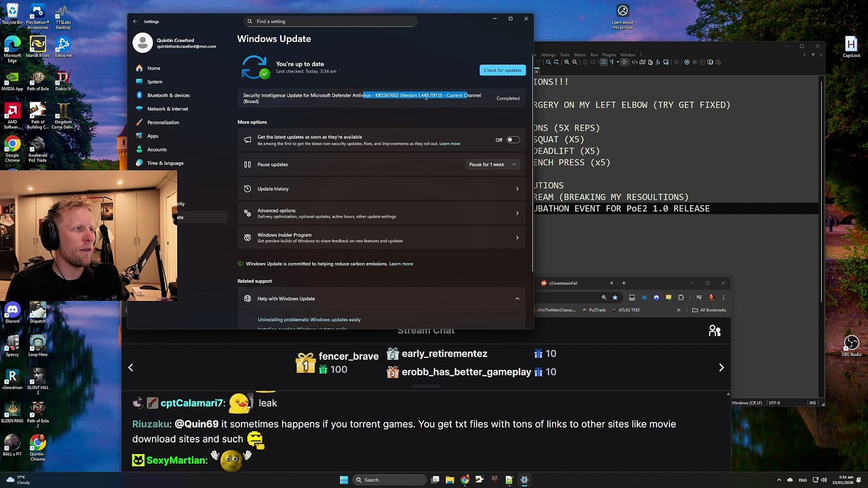Viewport: 868px width, 488px height.
Task: Open Advanced options for Windows Update
Action: (x=382, y=213)
